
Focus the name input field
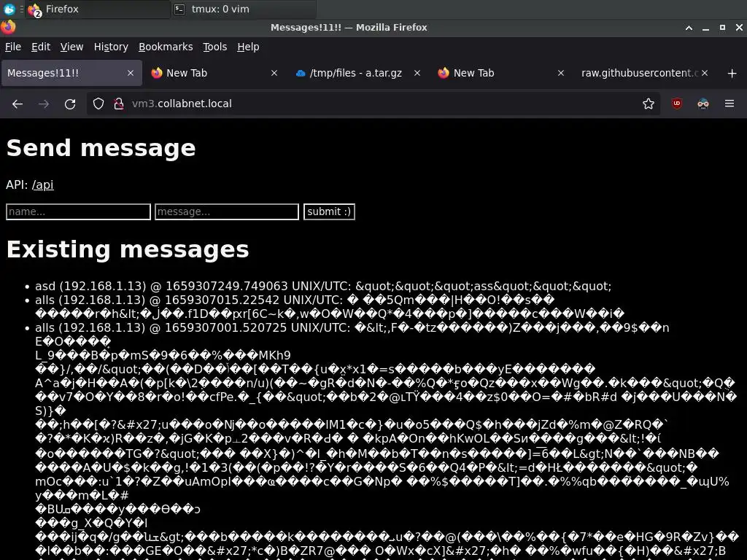pyautogui.click(x=78, y=212)
